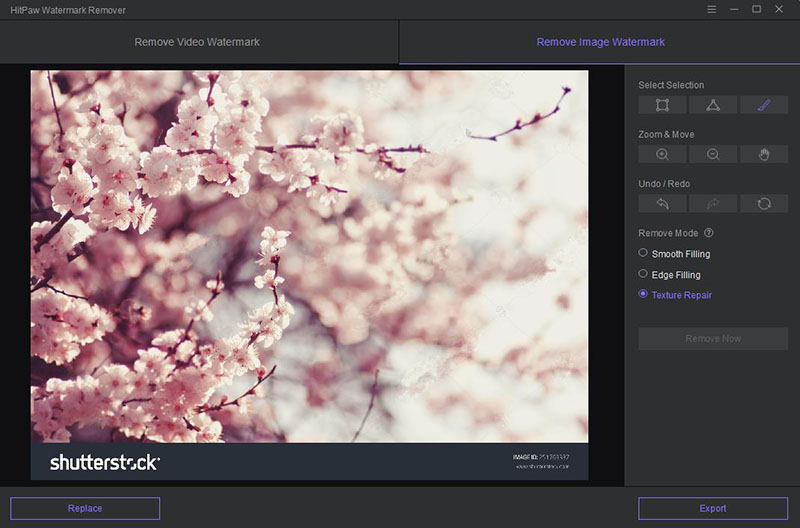Select the polygon selection tool
Screen dimensions: 800x528
(x=713, y=105)
